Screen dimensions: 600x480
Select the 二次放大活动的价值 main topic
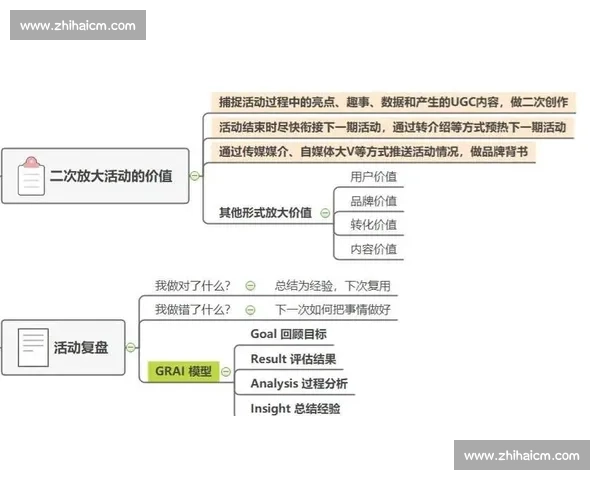point(95,176)
